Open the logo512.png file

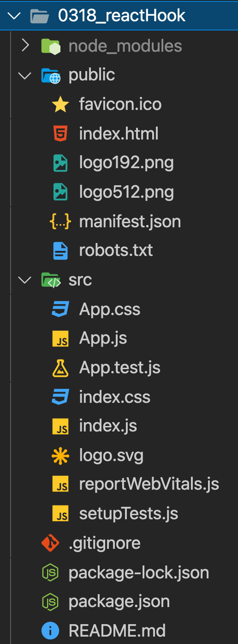126,193
